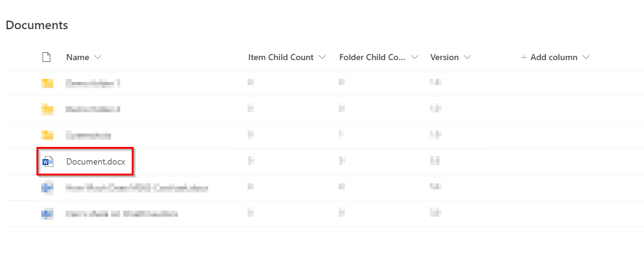Click the Word icon beside Document.docx
644x275 pixels.
47,161
